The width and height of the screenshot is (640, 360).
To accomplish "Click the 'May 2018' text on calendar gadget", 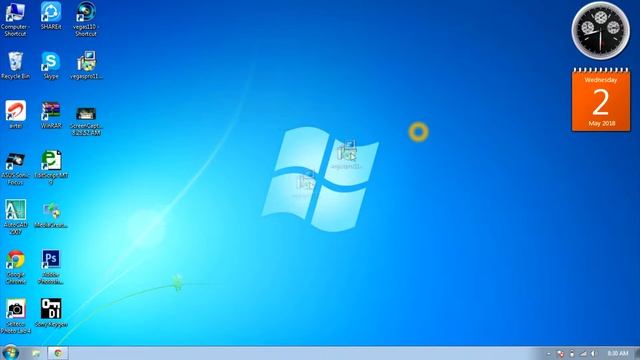I will 602,123.
